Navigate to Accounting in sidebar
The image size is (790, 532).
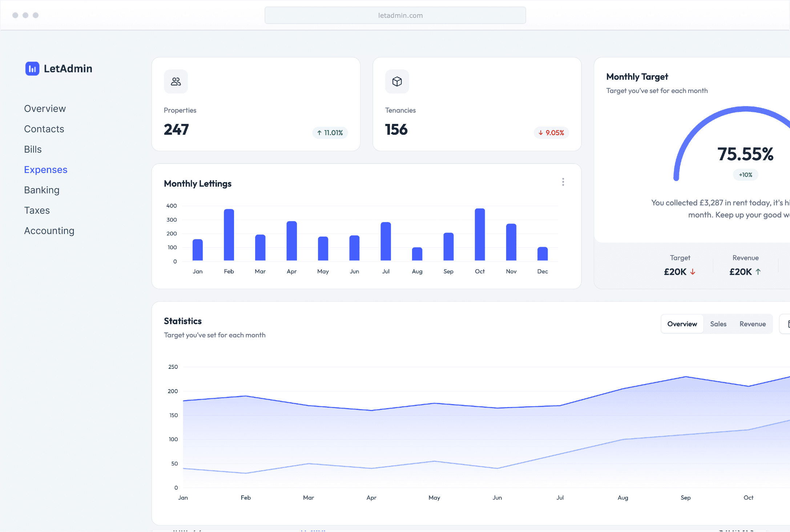pos(49,231)
